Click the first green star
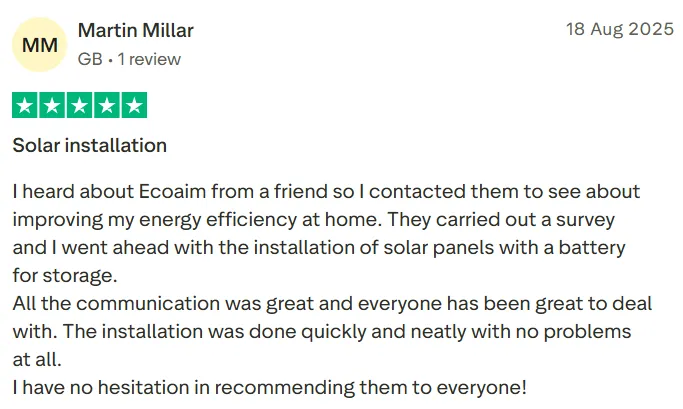The image size is (683, 409). [x=25, y=105]
